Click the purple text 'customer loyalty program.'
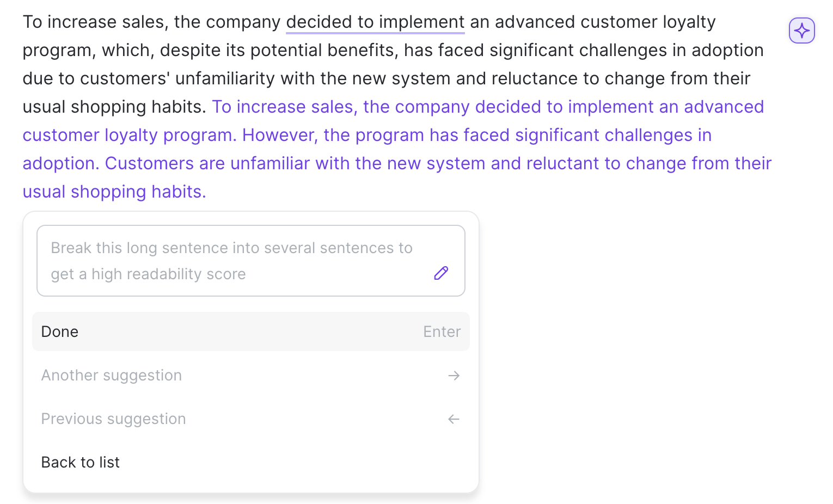This screenshot has height=504, width=833. [130, 135]
